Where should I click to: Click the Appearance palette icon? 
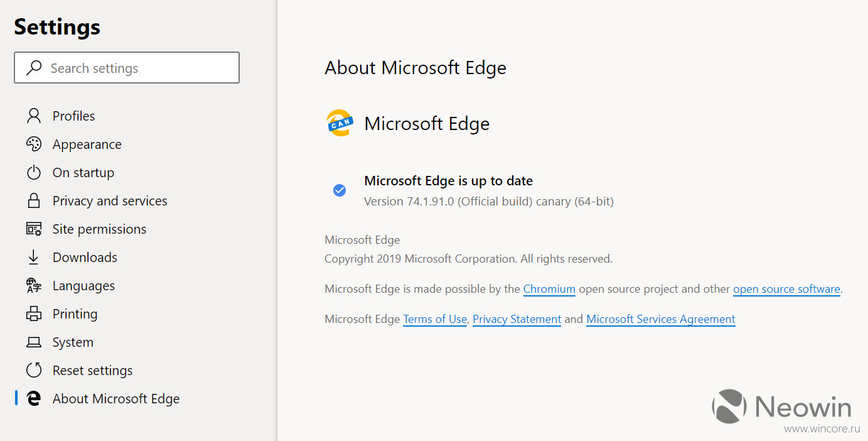point(34,144)
